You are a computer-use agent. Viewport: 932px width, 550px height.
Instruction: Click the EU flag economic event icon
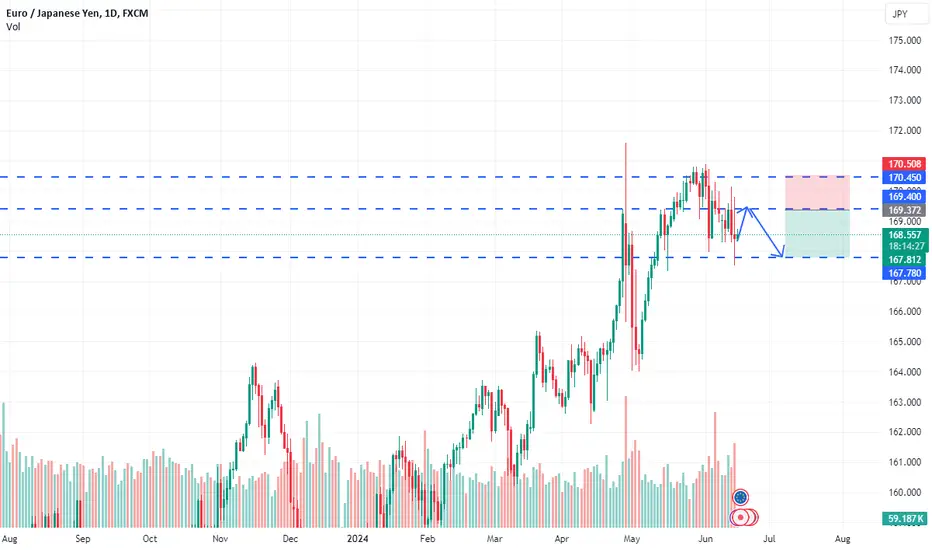click(x=740, y=496)
